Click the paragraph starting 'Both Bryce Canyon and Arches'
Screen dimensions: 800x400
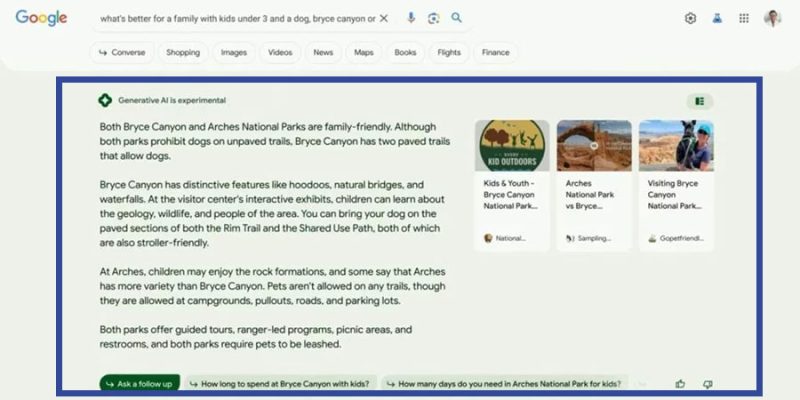point(274,141)
